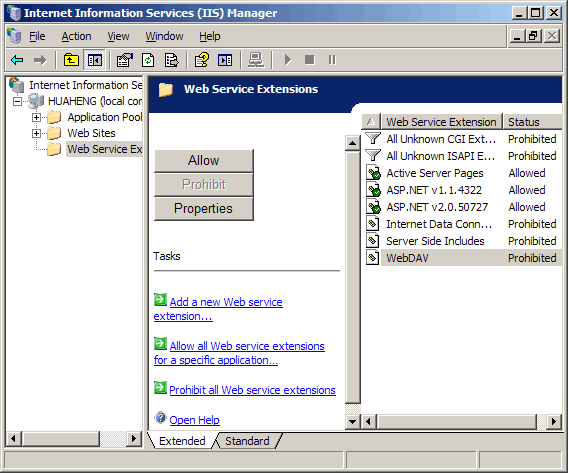Click the disabled Prohibit button
The height and width of the screenshot is (473, 568).
204,185
